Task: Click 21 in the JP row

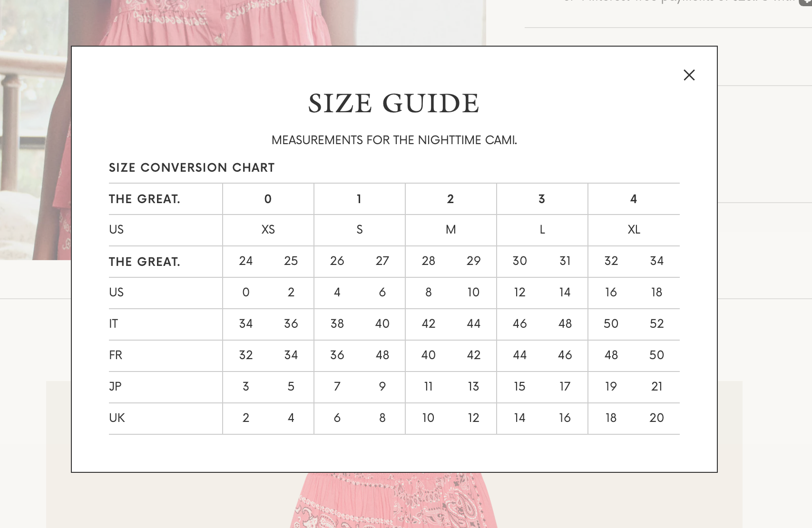Action: (x=656, y=386)
